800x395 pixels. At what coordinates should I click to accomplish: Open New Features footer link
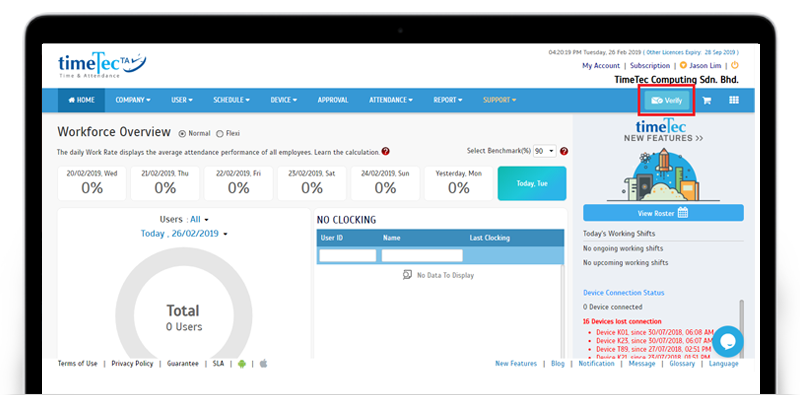tap(516, 364)
